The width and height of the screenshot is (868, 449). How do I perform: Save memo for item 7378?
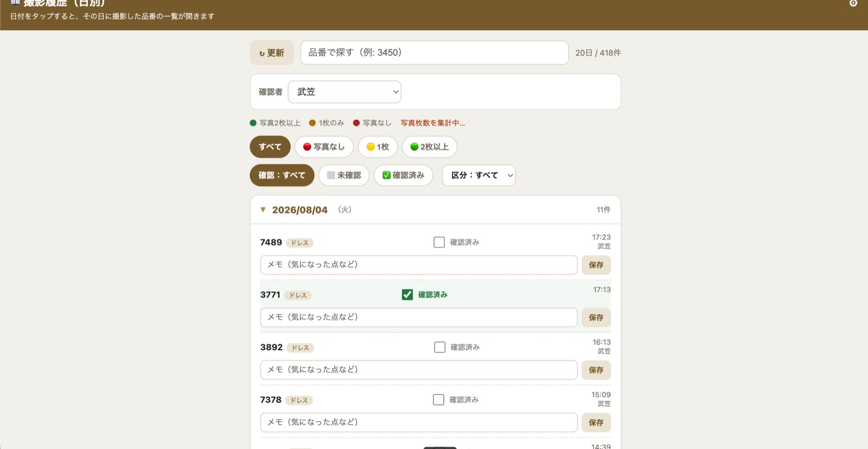(x=596, y=422)
